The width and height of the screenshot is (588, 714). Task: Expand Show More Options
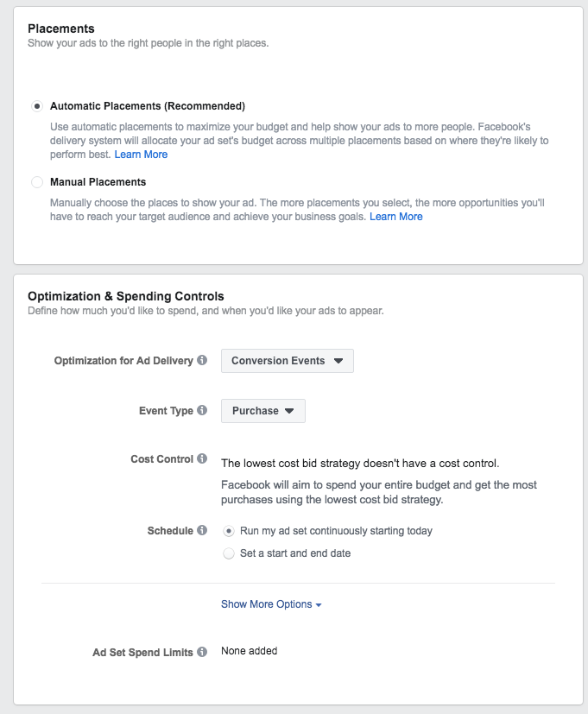click(x=271, y=604)
